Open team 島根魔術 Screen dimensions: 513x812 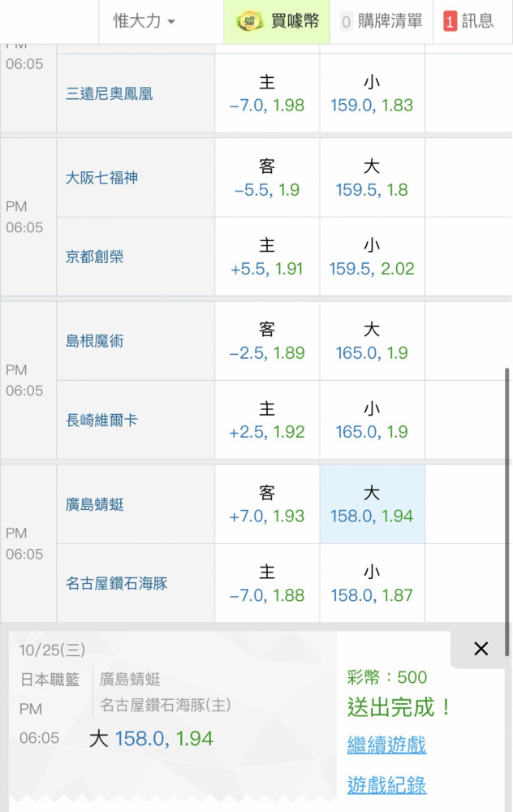click(95, 341)
